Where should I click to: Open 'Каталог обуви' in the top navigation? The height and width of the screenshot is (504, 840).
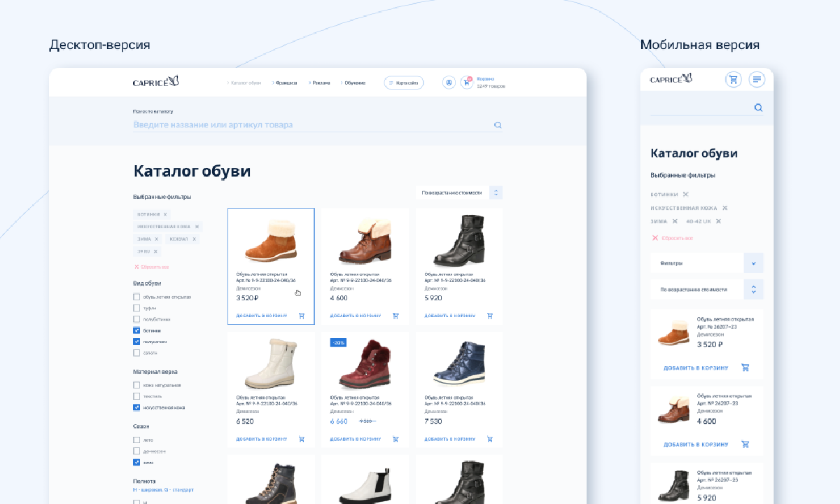point(245,83)
